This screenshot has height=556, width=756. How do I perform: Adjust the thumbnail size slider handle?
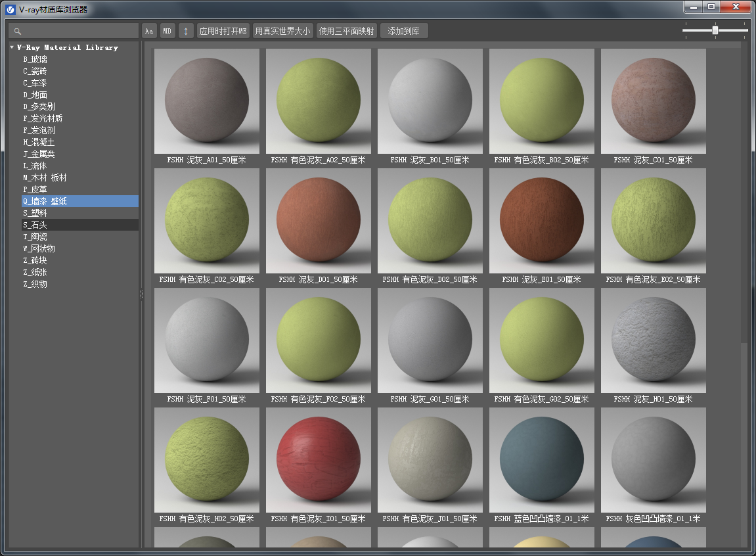click(x=715, y=30)
